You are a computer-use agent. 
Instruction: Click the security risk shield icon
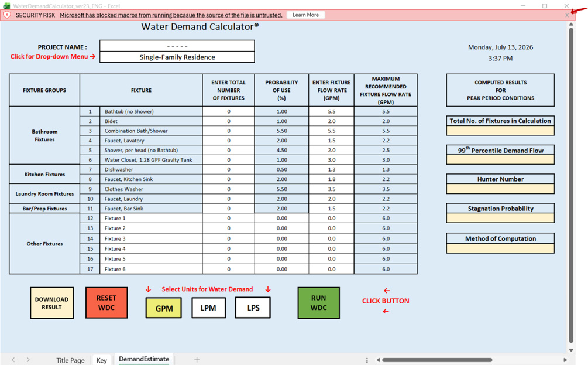[7, 15]
